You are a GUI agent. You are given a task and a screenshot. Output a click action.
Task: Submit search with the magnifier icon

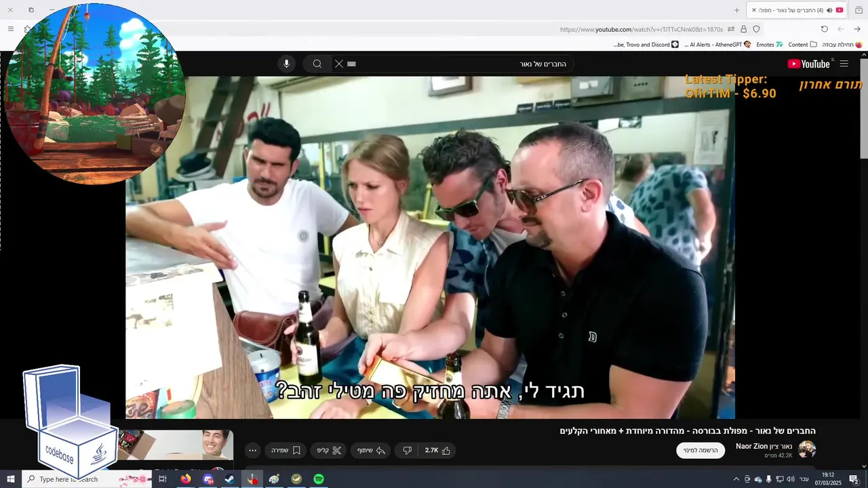tap(317, 64)
